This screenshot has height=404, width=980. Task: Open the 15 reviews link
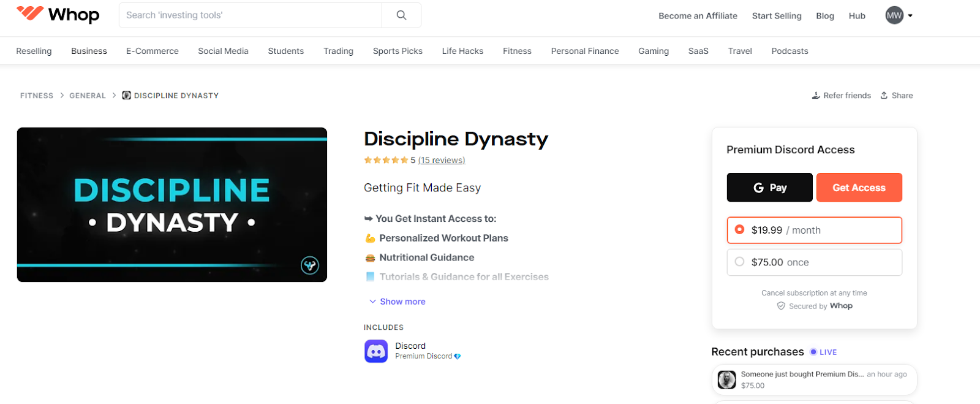pyautogui.click(x=442, y=160)
